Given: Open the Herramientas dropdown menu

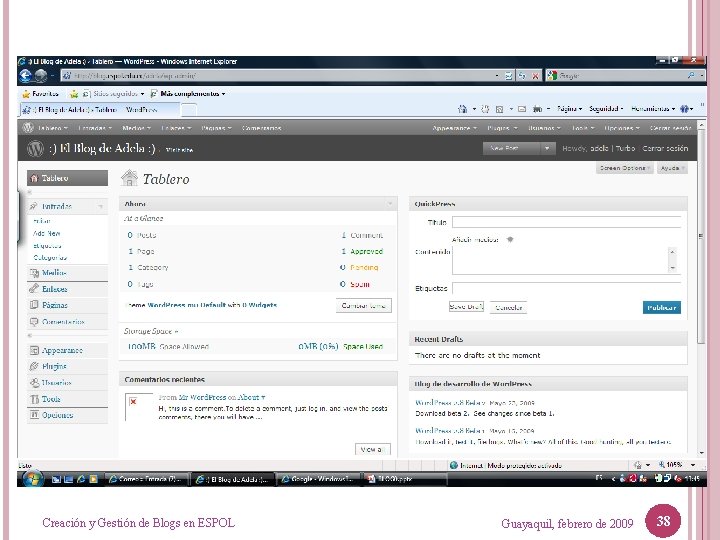Looking at the screenshot, I should [653, 109].
